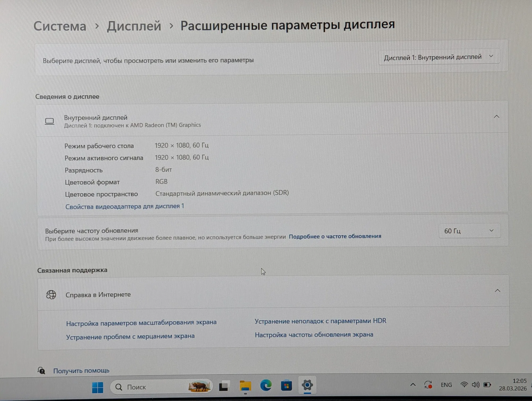532x401 pixels.
Task: Open Настройка параметров масштабирования экрана
Action: 141,323
